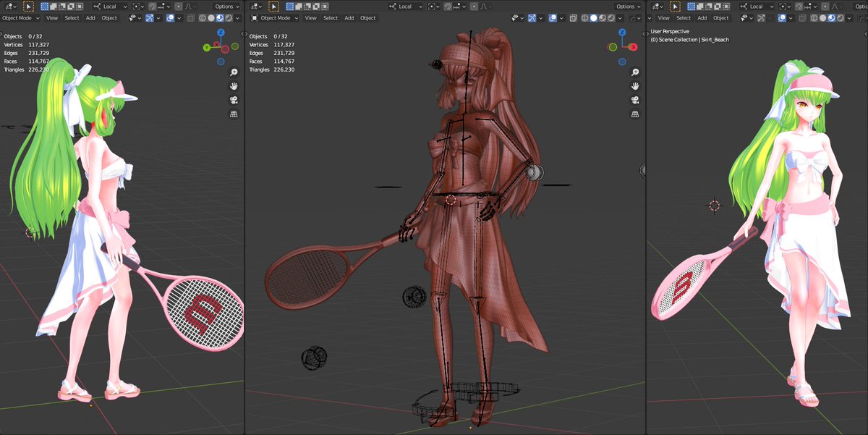Switch middle viewport to wireframe shading
The image size is (868, 435).
click(585, 18)
